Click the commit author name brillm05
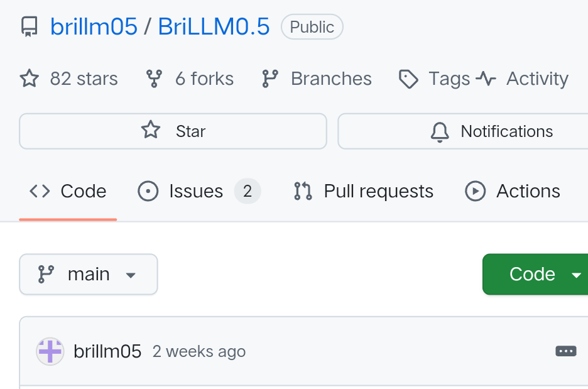Image resolution: width=588 pixels, height=389 pixels. click(x=107, y=351)
